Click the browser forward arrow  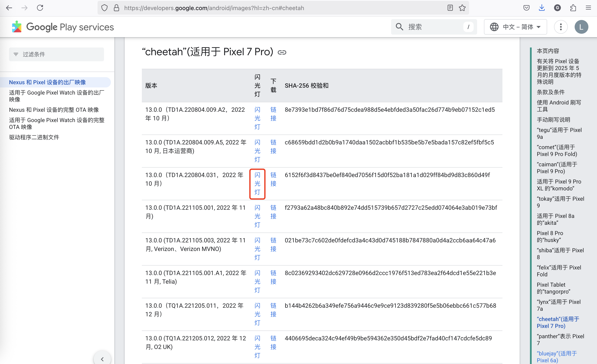pyautogui.click(x=24, y=8)
